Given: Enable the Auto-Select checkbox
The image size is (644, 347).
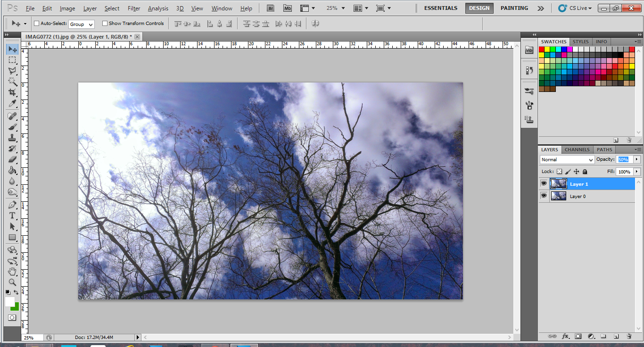Looking at the screenshot, I should coord(37,23).
